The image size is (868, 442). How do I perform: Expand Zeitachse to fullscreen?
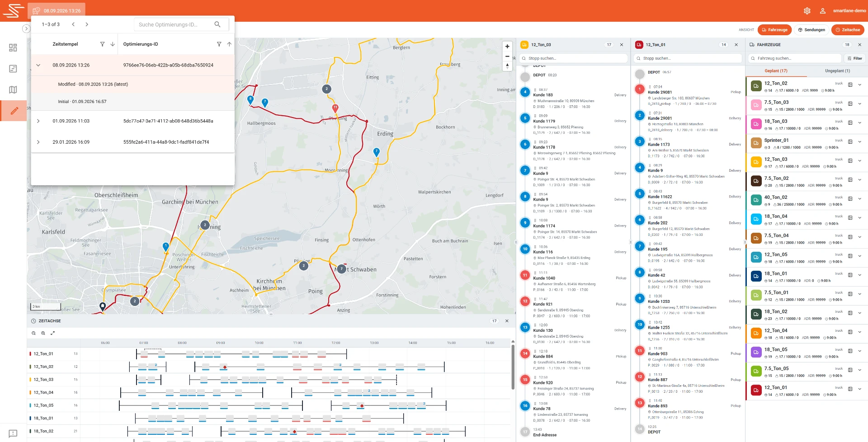point(52,333)
